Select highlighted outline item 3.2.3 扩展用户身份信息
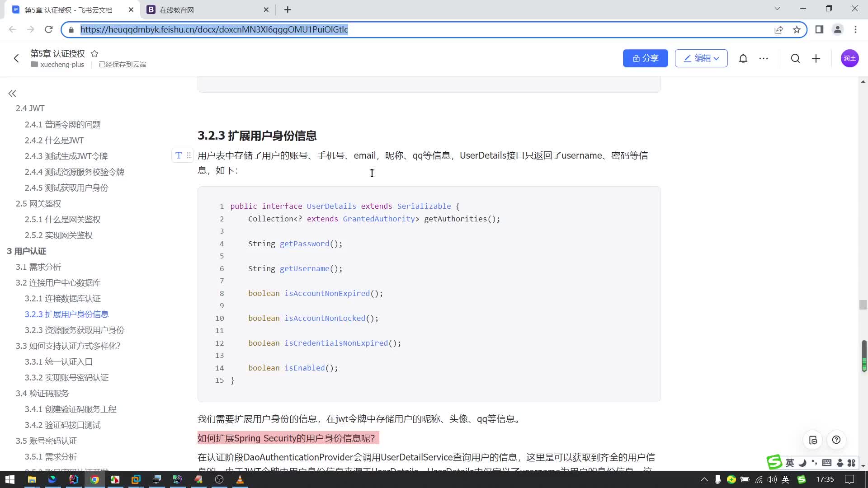 pyautogui.click(x=66, y=314)
